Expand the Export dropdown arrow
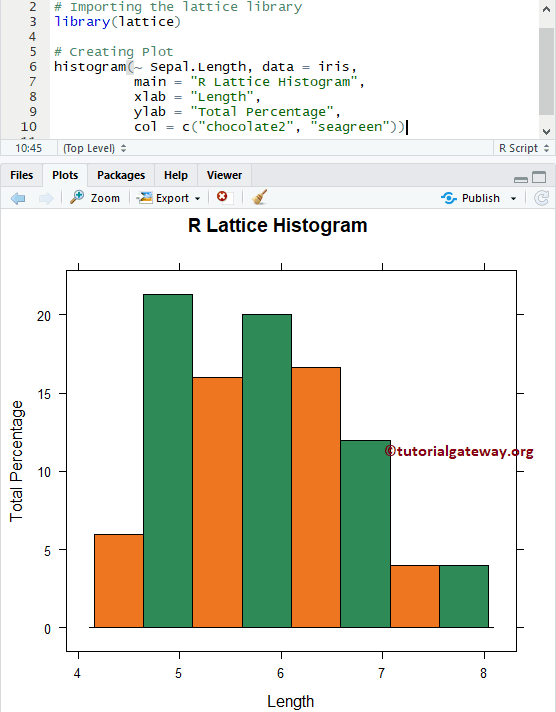Screen dimensions: 556x712 click(x=197, y=198)
